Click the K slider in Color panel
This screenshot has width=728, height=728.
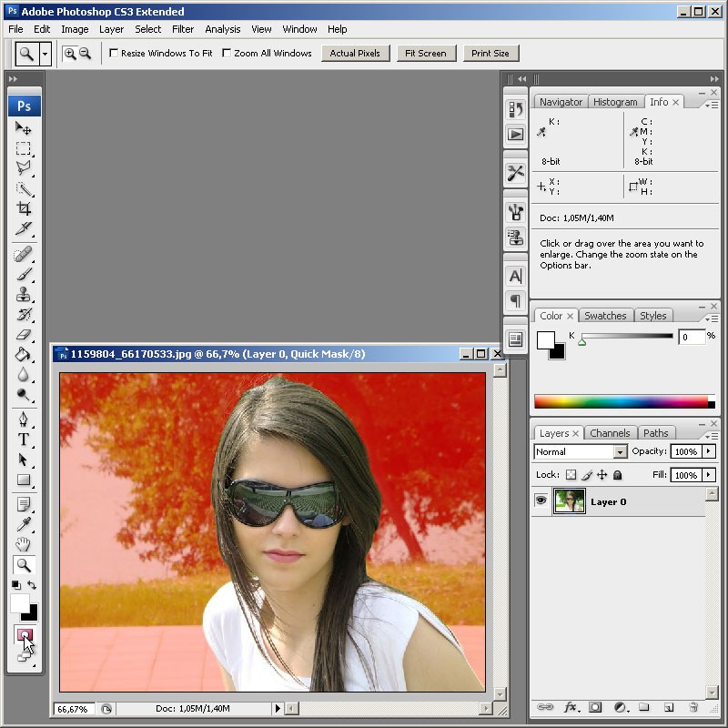(627, 336)
